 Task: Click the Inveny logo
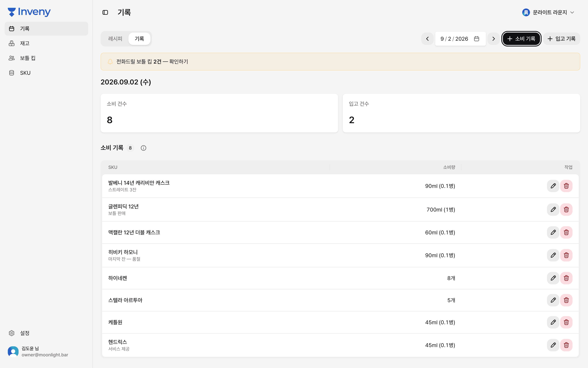(x=29, y=12)
